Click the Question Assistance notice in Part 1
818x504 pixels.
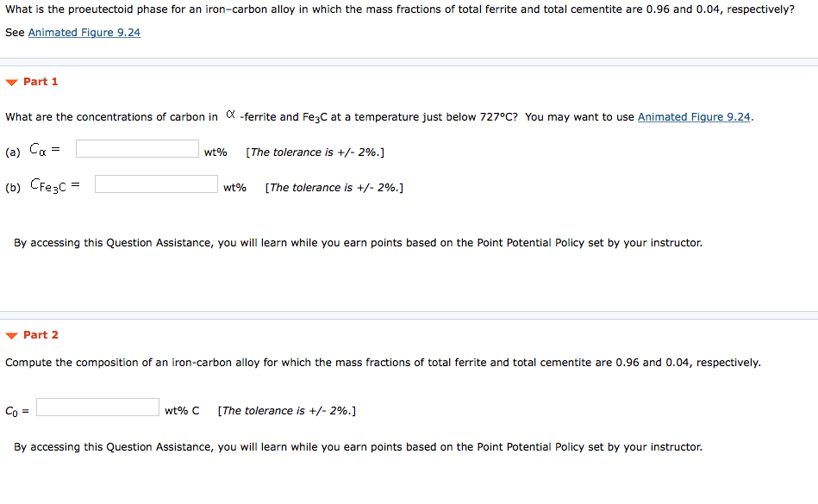point(358,243)
